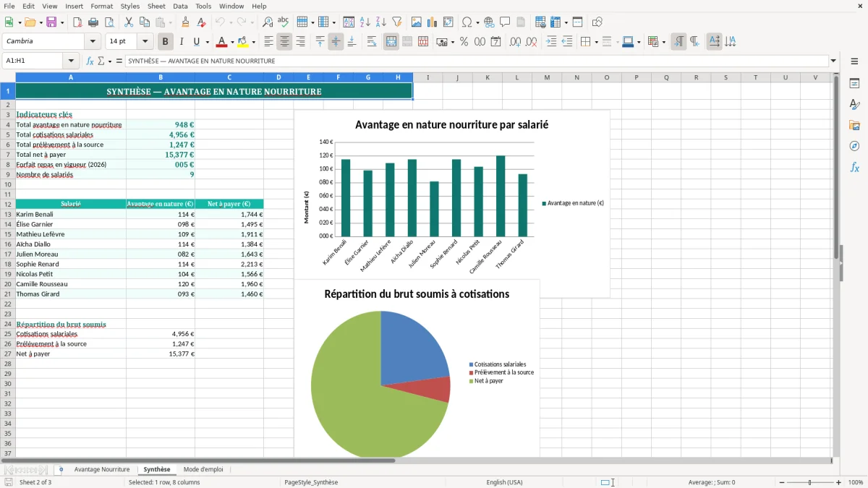Viewport: 868px width, 488px height.
Task: Click the Export as PDF icon
Action: [77, 22]
